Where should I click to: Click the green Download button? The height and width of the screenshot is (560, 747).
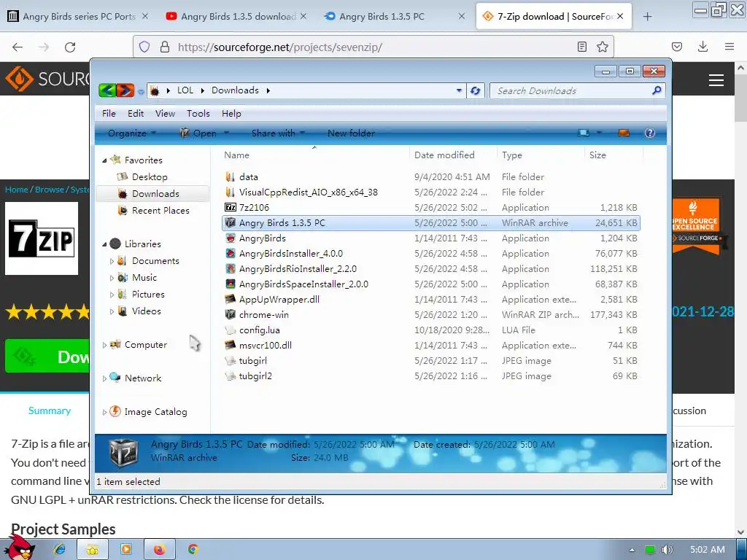point(47,356)
